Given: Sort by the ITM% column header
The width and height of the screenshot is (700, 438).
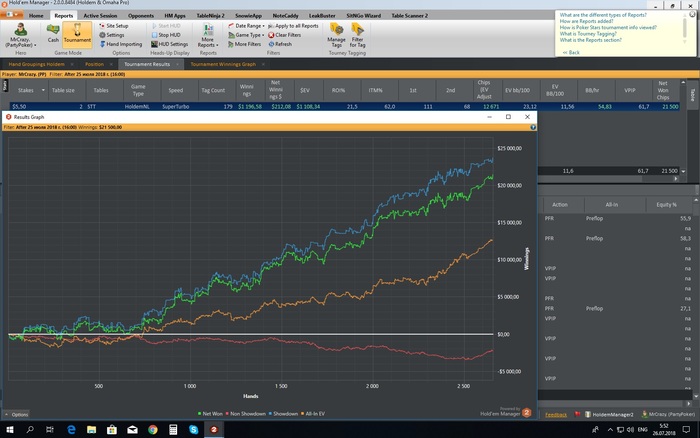Looking at the screenshot, I should pyautogui.click(x=375, y=90).
